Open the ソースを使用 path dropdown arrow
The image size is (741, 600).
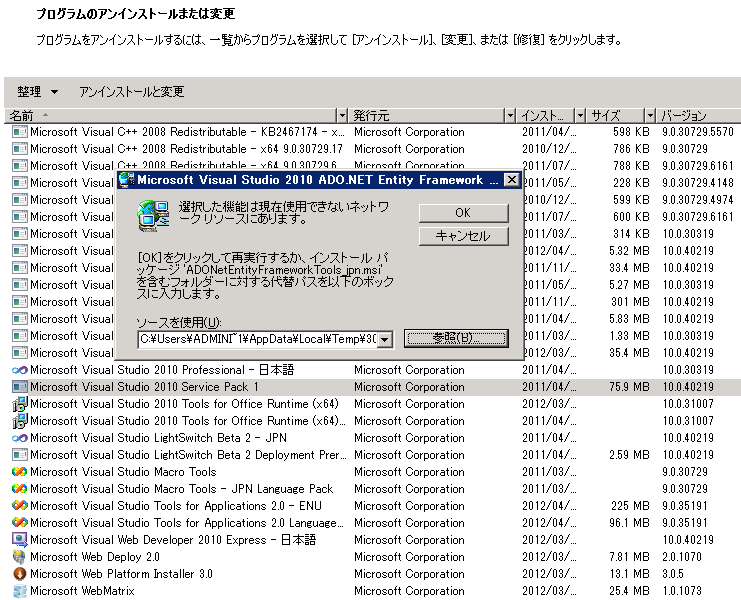pyautogui.click(x=384, y=340)
